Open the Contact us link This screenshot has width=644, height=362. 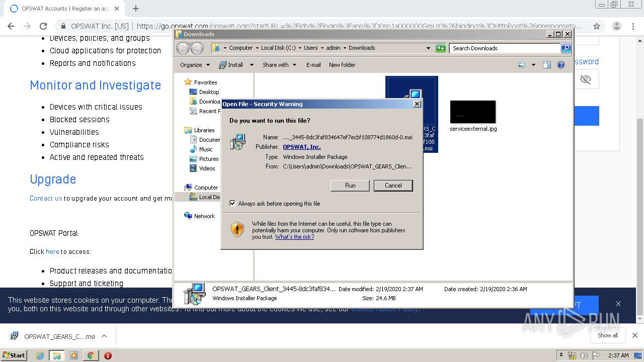pyautogui.click(x=46, y=198)
